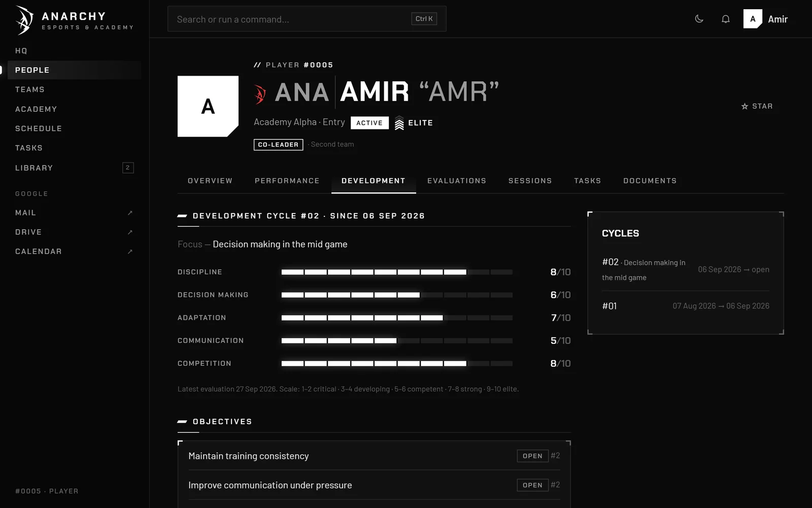Open Improve communication under pressure objective

374,485
